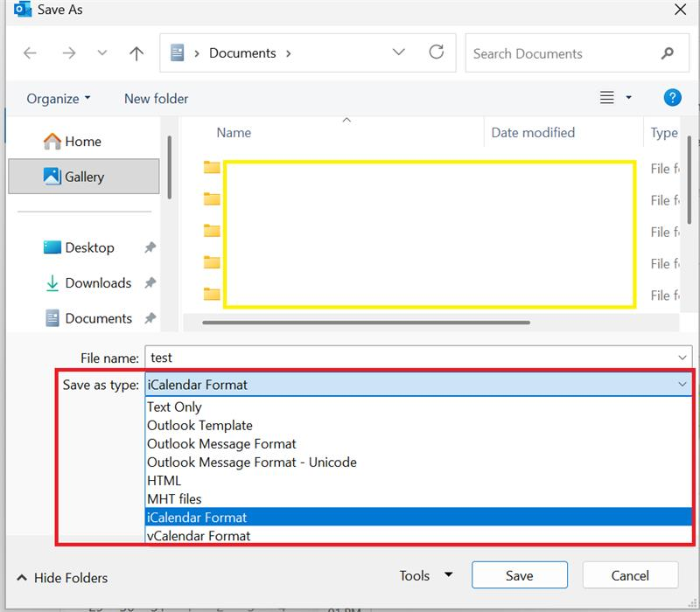700x612 pixels.
Task: Sort by the Type column header
Action: (x=663, y=133)
